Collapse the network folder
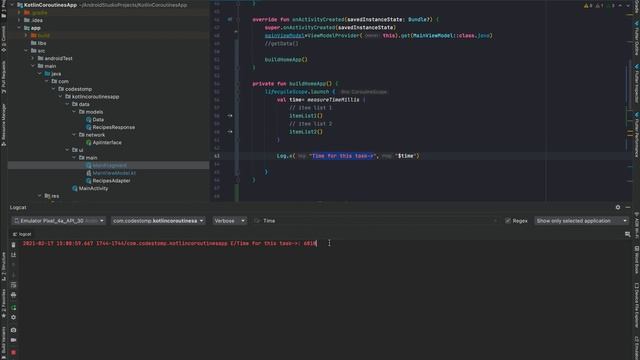Viewport: 640px width, 360px height. [x=74, y=135]
